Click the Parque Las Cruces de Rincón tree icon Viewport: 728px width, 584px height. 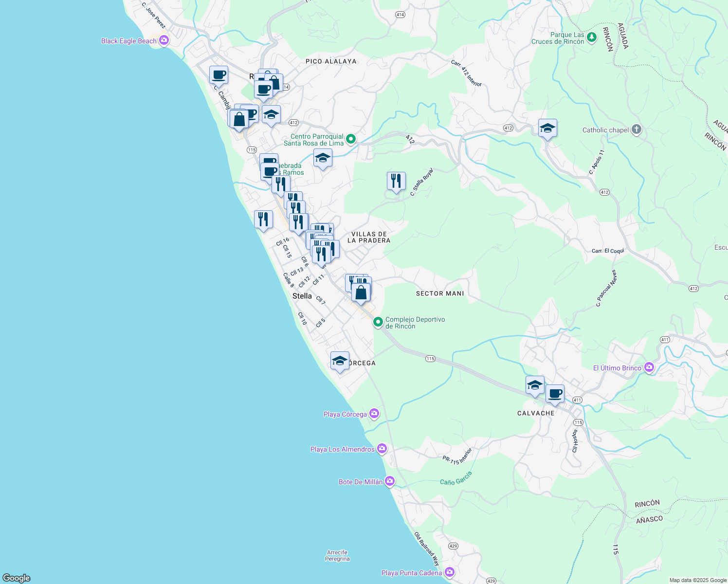click(x=591, y=37)
